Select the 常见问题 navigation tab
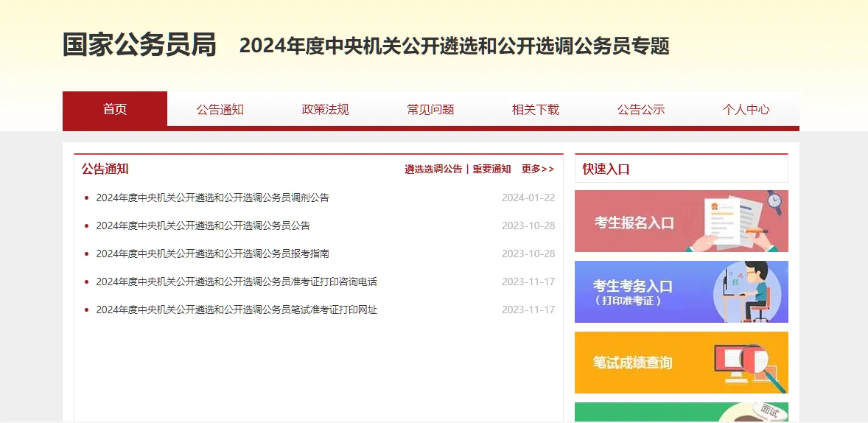Image resolution: width=868 pixels, height=423 pixels. click(x=430, y=109)
